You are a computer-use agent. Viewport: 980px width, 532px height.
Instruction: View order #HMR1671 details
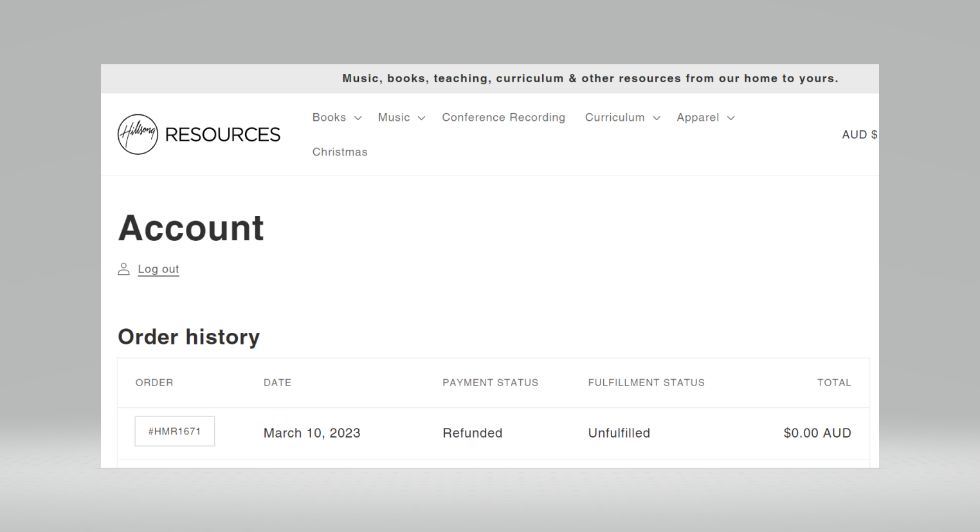174,432
